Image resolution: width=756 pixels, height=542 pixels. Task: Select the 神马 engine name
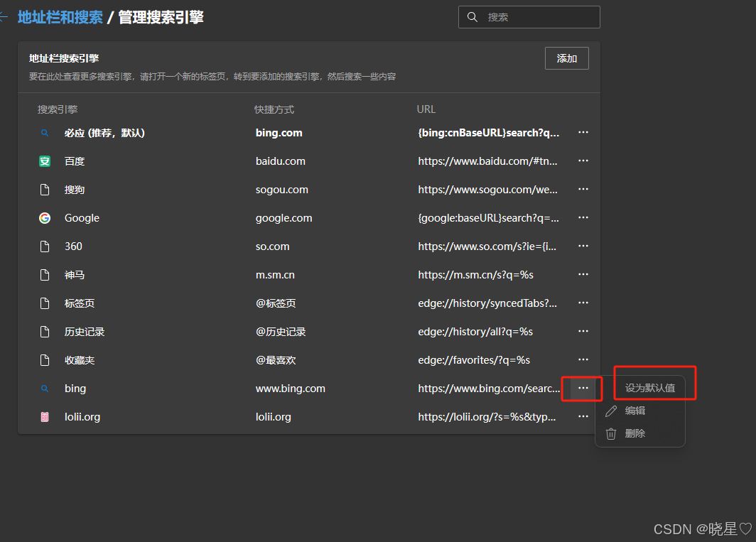(75, 276)
